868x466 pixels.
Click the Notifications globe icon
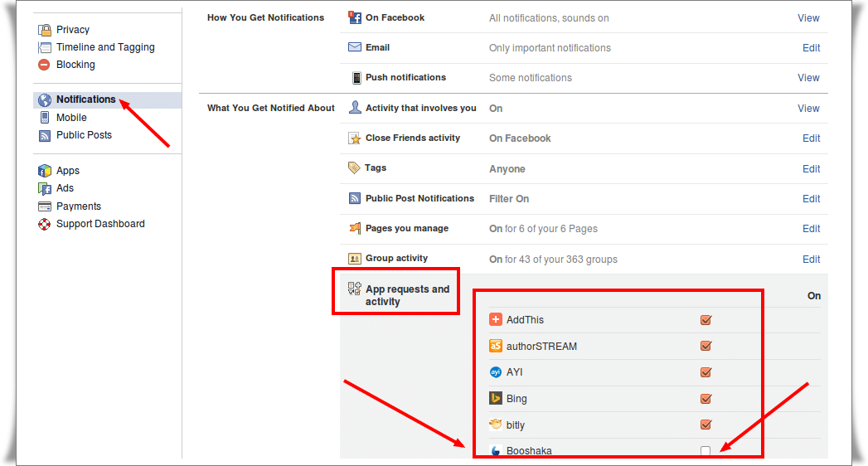point(44,100)
